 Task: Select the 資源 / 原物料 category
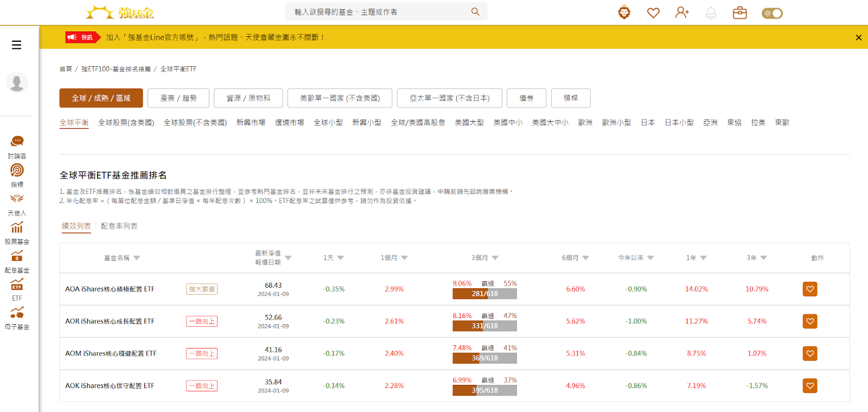248,98
